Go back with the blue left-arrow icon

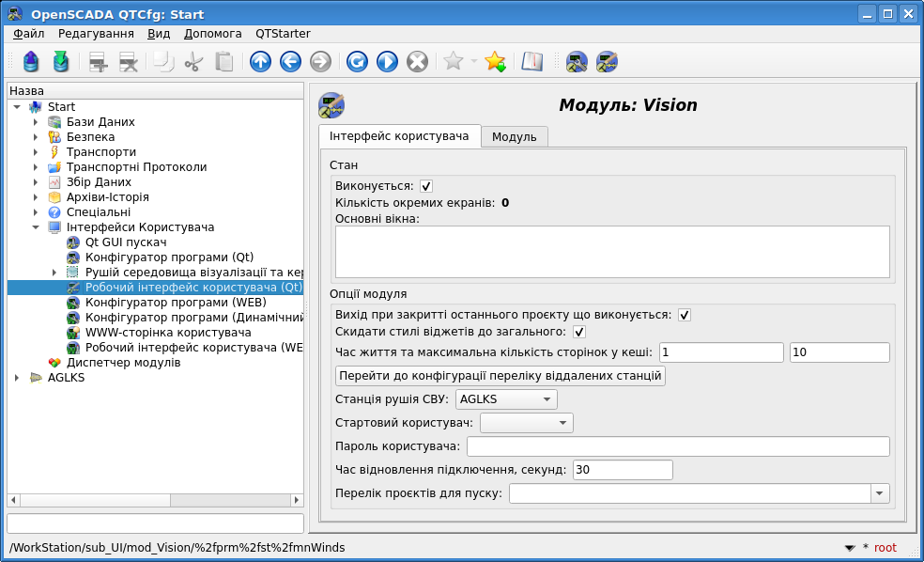290,62
